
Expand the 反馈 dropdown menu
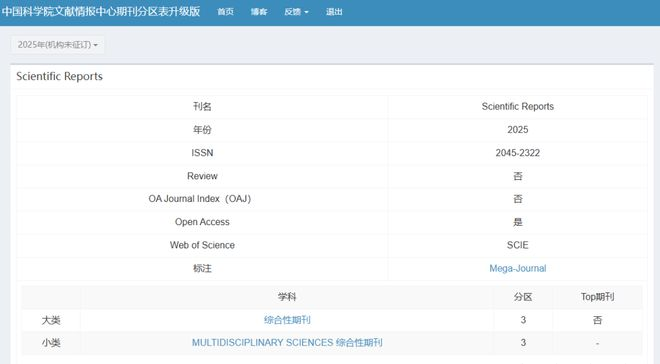pos(296,12)
